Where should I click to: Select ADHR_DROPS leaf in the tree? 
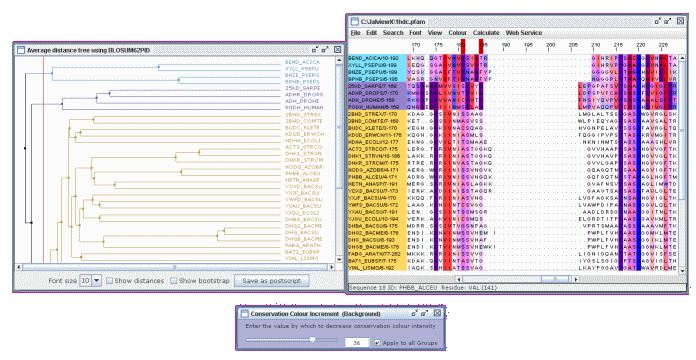tap(304, 95)
